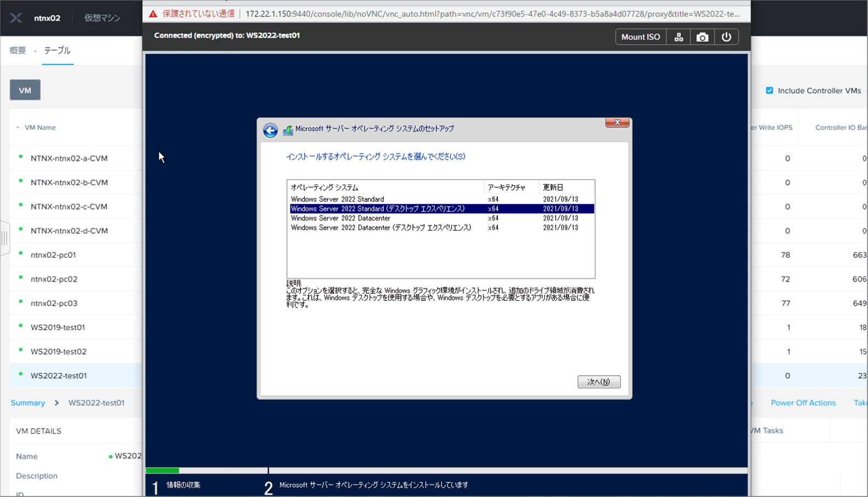Click the Windows setup dialog title icon

point(288,130)
